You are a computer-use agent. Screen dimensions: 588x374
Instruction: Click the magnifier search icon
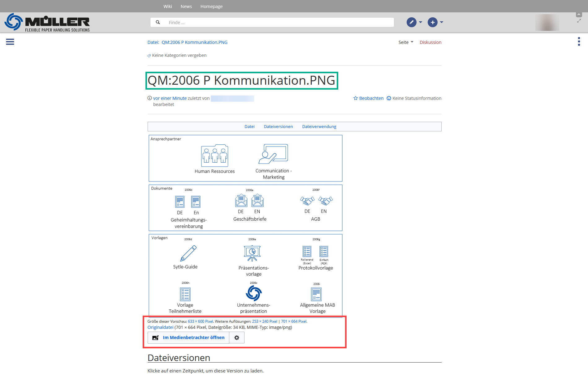pyautogui.click(x=158, y=22)
